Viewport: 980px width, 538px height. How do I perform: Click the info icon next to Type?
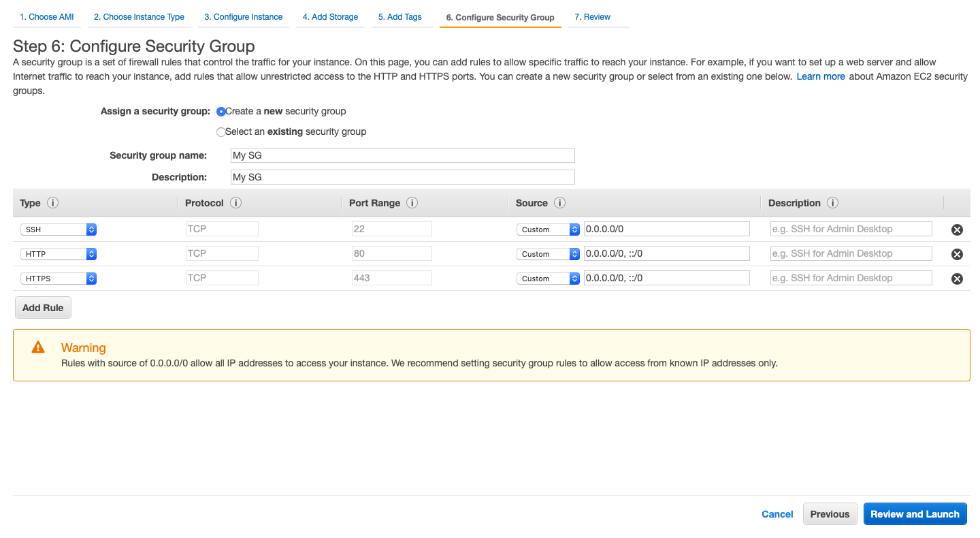point(53,203)
